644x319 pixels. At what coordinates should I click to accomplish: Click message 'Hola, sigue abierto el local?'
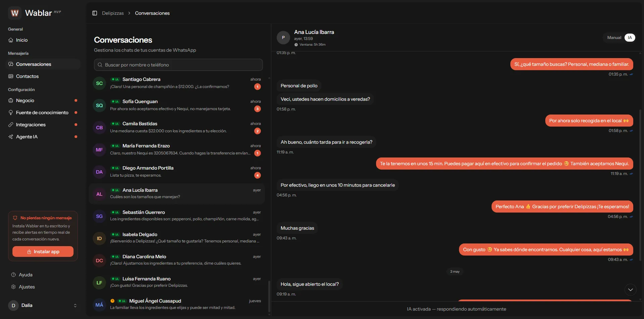[x=310, y=284]
